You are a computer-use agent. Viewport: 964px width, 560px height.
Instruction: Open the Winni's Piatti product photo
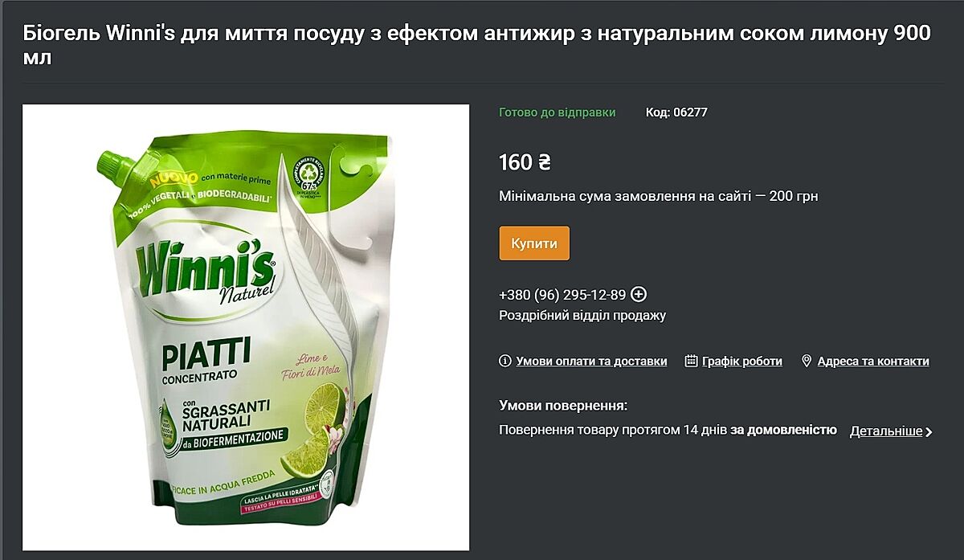pos(246,327)
